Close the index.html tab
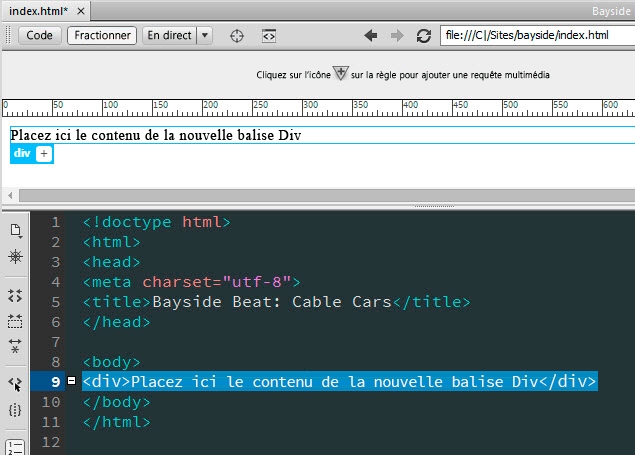The image size is (635, 455). pyautogui.click(x=81, y=11)
